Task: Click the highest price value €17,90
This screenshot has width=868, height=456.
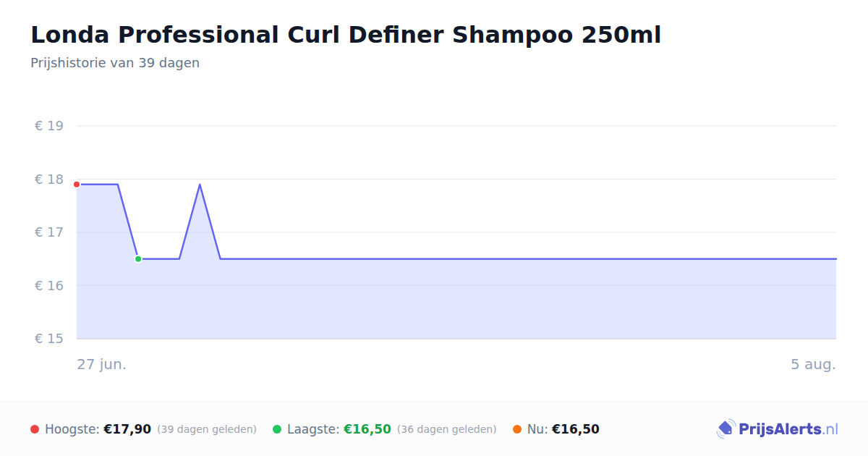Action: pos(127,429)
